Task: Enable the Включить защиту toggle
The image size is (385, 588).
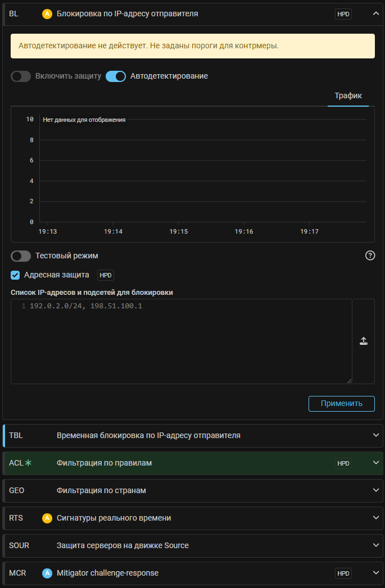Action: pos(21,76)
